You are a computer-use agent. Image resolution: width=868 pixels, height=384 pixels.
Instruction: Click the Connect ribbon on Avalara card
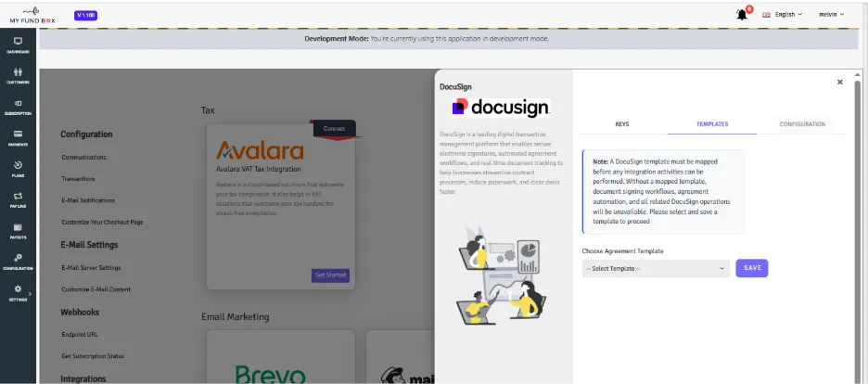(335, 128)
